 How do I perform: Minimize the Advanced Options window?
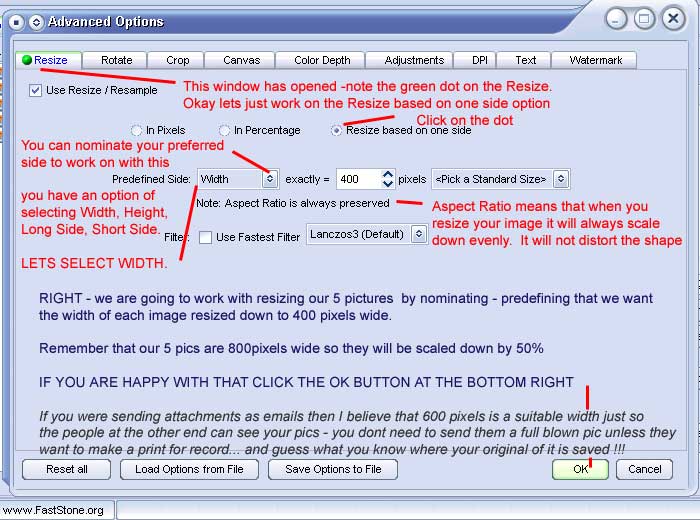[617, 19]
